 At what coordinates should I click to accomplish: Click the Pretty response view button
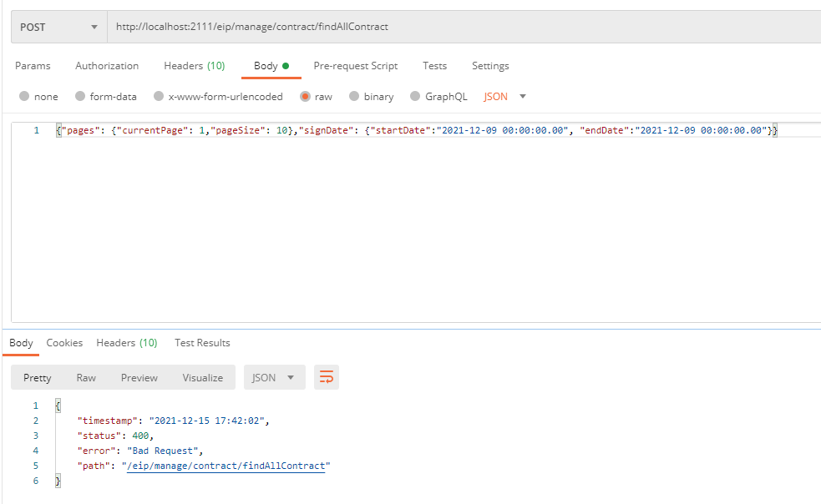coord(37,376)
